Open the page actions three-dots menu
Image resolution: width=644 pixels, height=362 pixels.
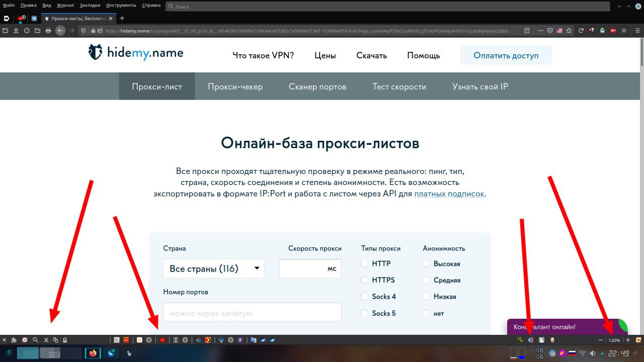tap(541, 30)
